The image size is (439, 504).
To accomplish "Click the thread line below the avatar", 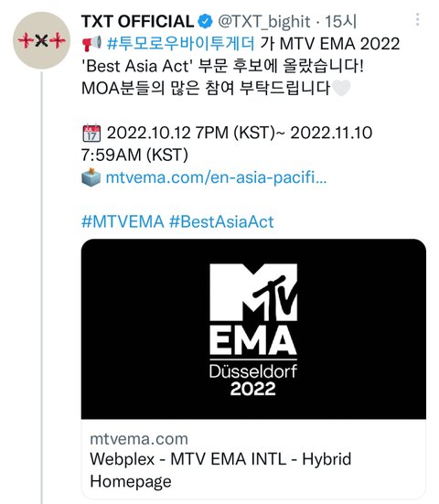I will [x=42, y=288].
